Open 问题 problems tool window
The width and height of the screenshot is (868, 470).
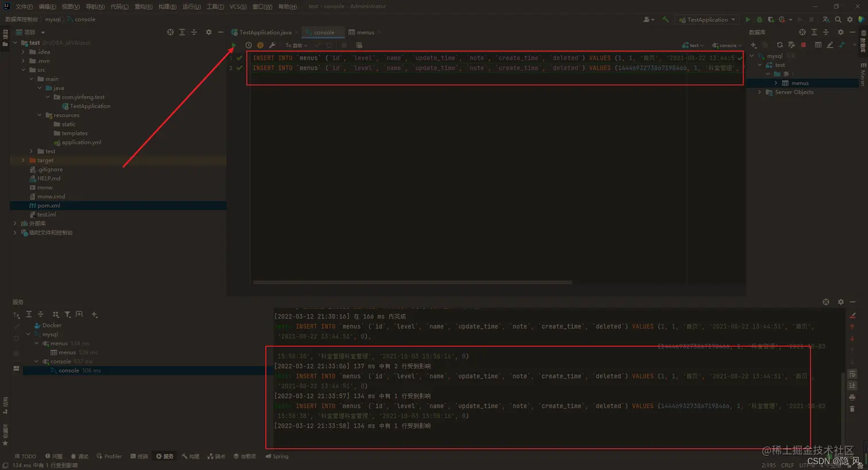tap(53, 457)
